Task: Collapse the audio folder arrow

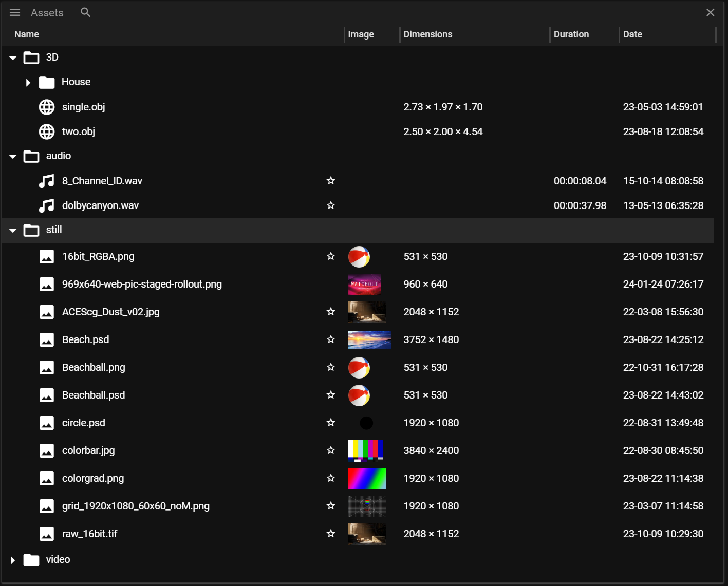Action: pos(13,157)
